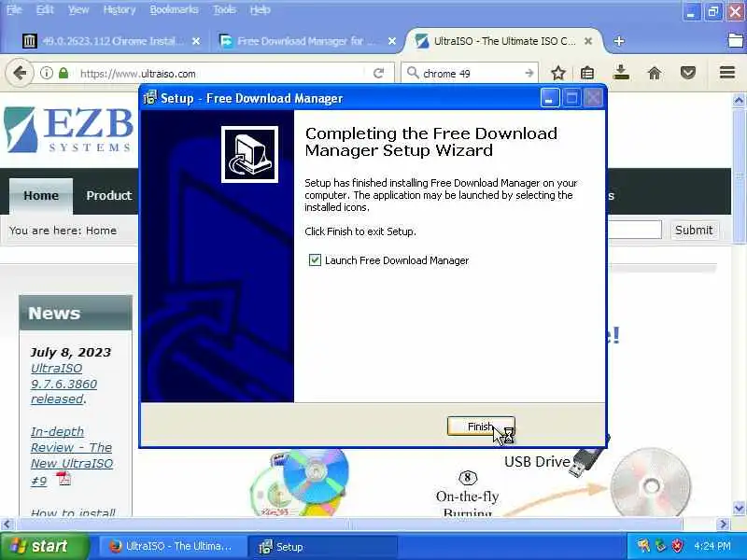The image size is (747, 560).
Task: Show bookmarks list icon
Action: pyautogui.click(x=587, y=74)
